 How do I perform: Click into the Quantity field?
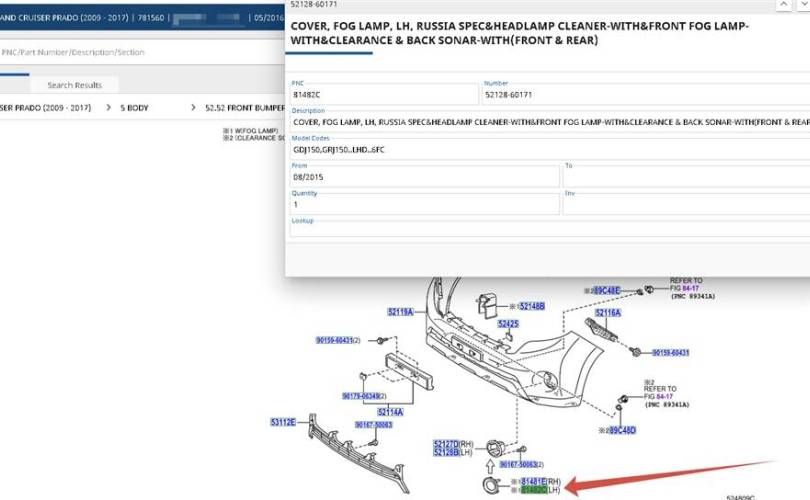tap(423, 203)
